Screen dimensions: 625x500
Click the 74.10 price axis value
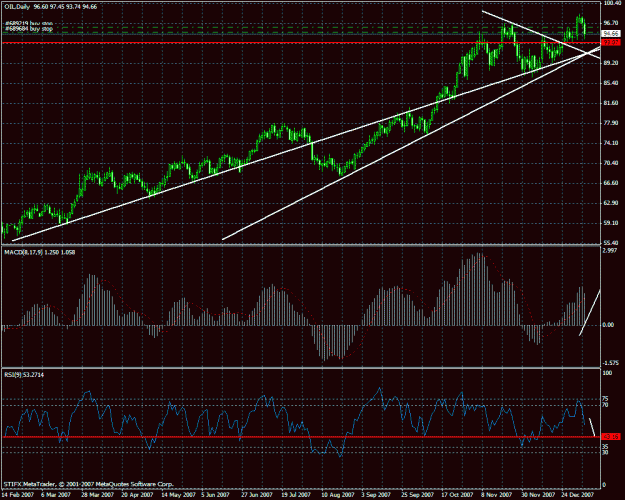pos(611,143)
